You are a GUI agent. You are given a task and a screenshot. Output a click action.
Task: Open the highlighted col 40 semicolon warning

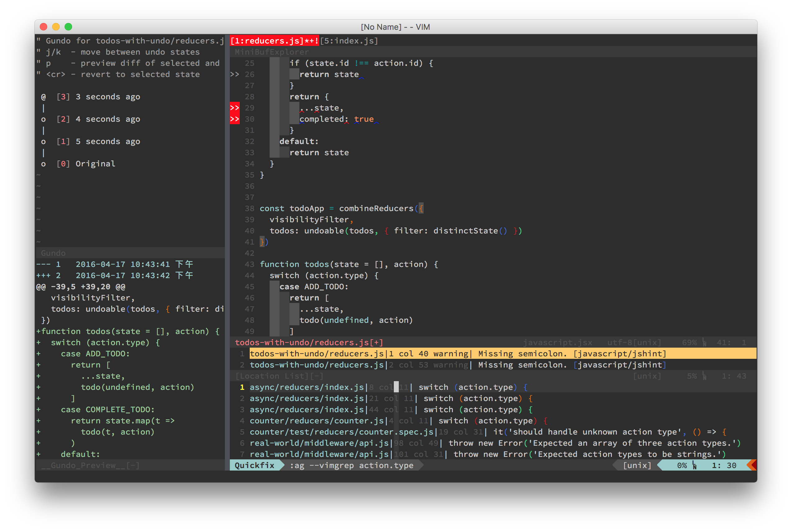[457, 354]
